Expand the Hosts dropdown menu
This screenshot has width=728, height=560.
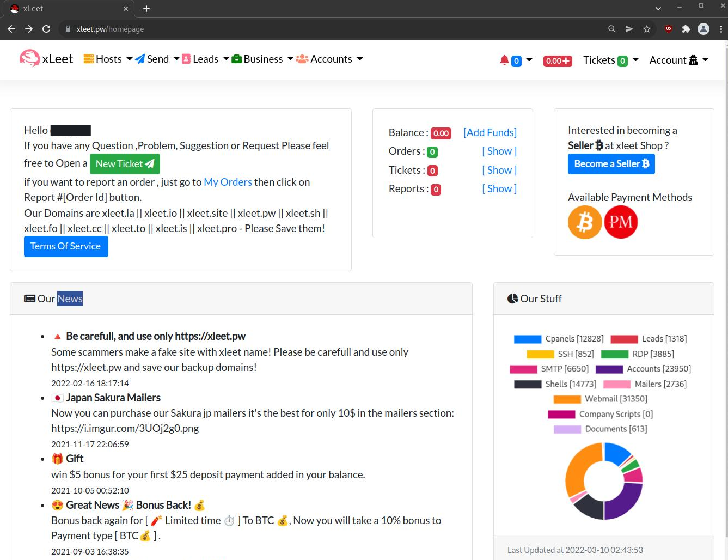pos(129,59)
